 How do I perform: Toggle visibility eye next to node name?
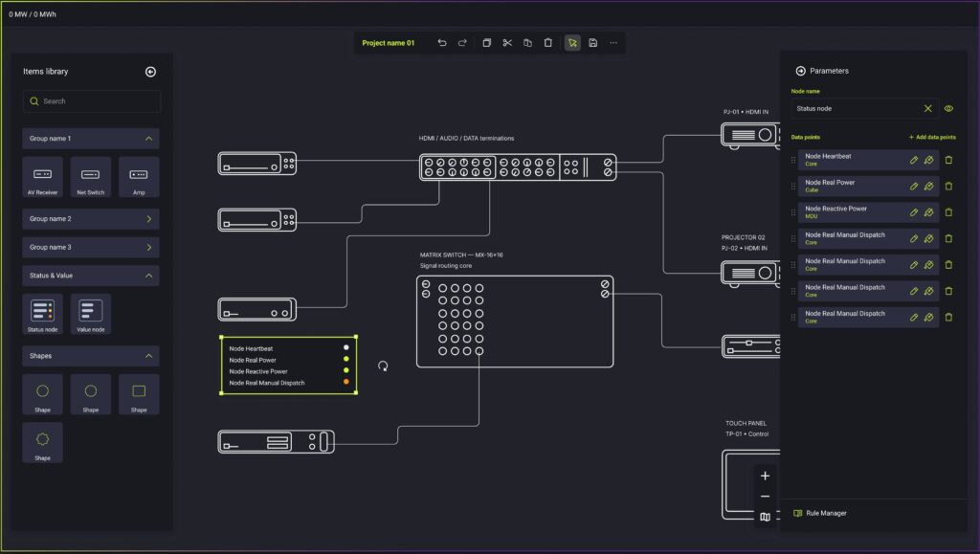[x=948, y=109]
